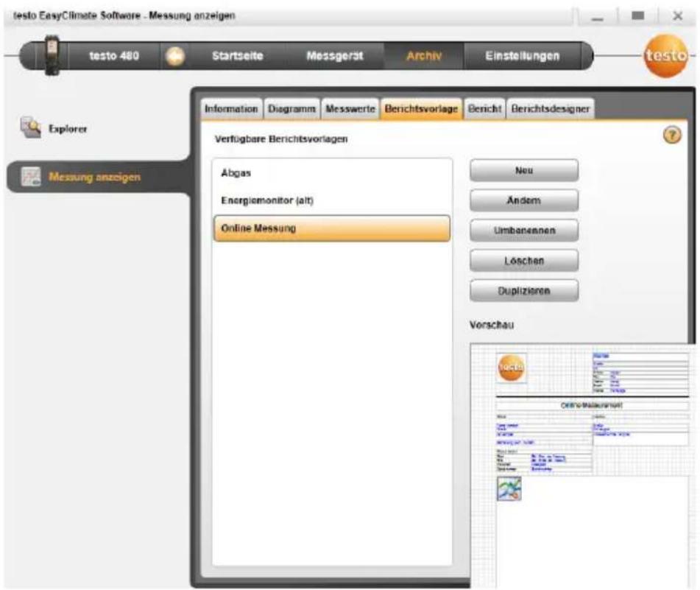Screen dimensions: 700x590
Task: Switch to the Bericht tab
Action: click(x=485, y=109)
